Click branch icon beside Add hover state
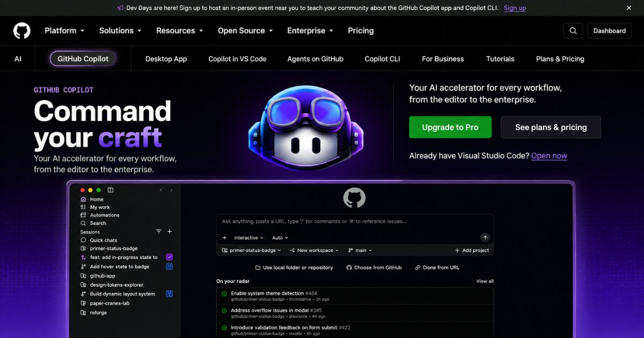 (83, 267)
